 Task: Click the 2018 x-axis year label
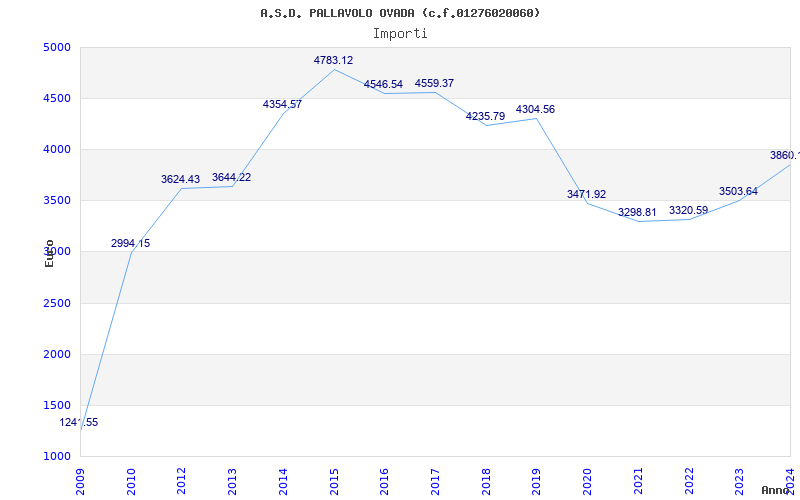pos(486,482)
